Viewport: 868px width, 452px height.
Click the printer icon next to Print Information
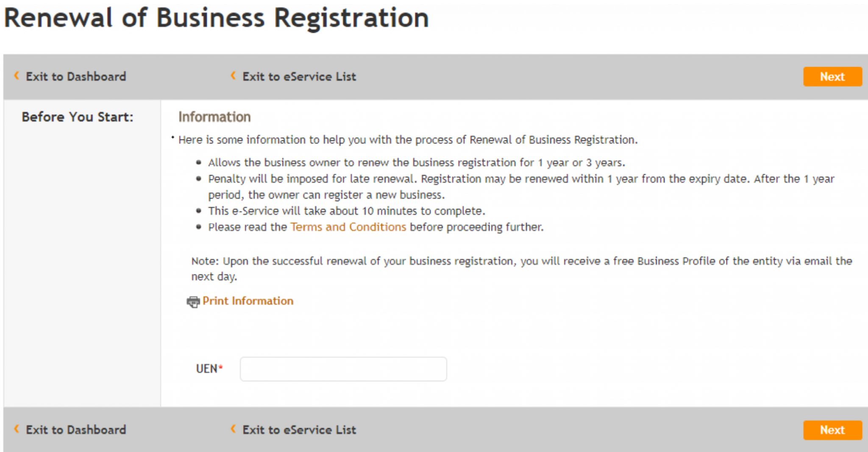click(193, 301)
